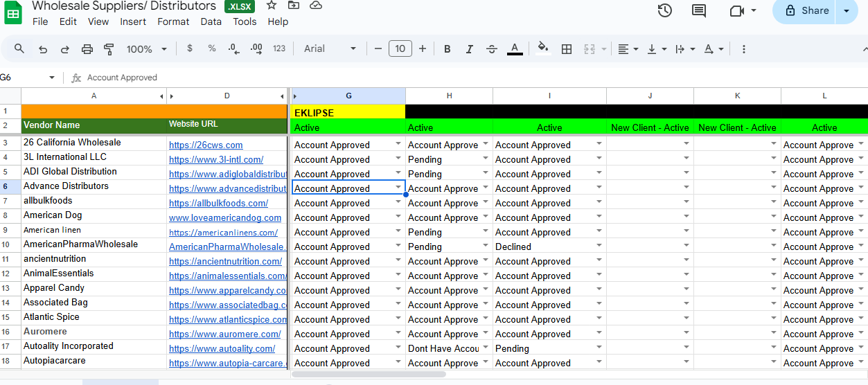This screenshot has height=385, width=868.
Task: Select the EKLIPSE yellow cell
Action: click(348, 112)
